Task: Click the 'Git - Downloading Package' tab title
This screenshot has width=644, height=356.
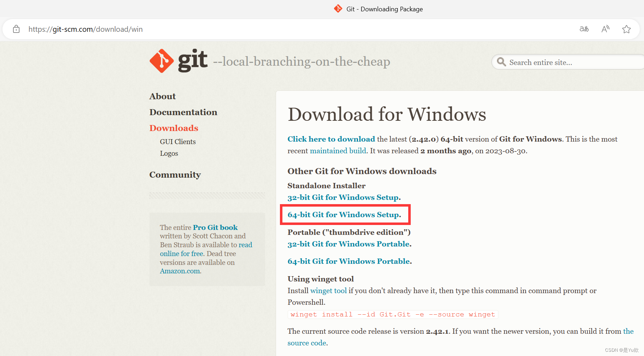Action: tap(385, 9)
